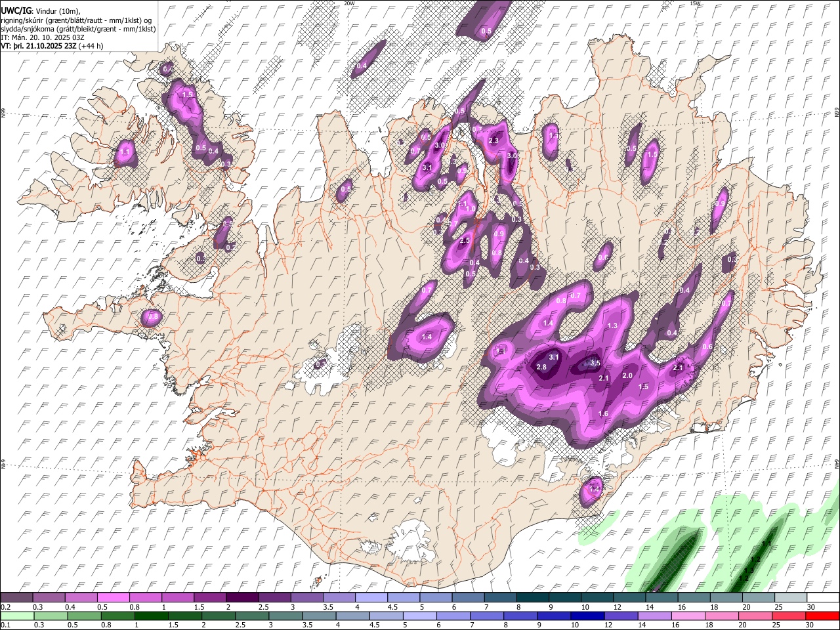Screen dimensions: 840x630
Task: Select the lavender rain swatch between 5 and 6
Action: 420,616
